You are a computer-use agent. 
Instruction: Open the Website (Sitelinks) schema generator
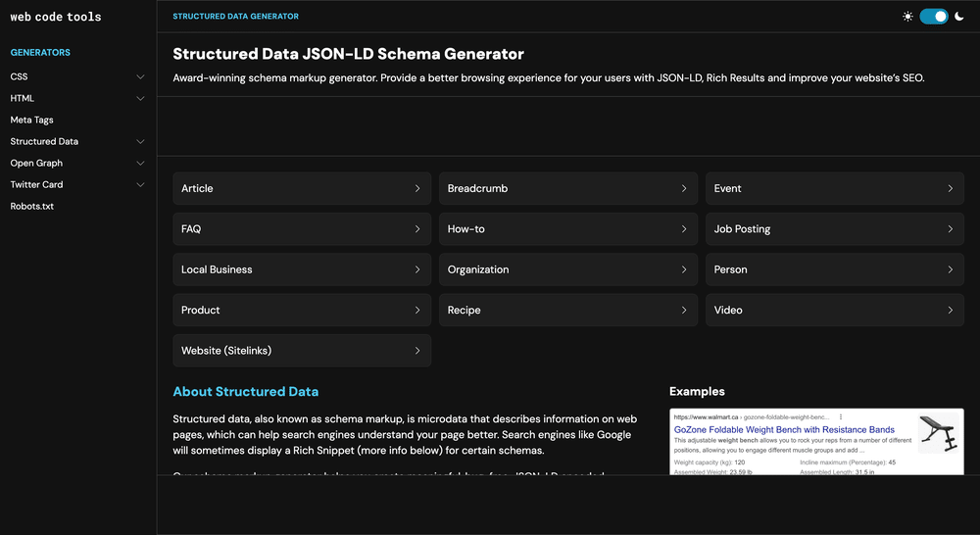302,351
